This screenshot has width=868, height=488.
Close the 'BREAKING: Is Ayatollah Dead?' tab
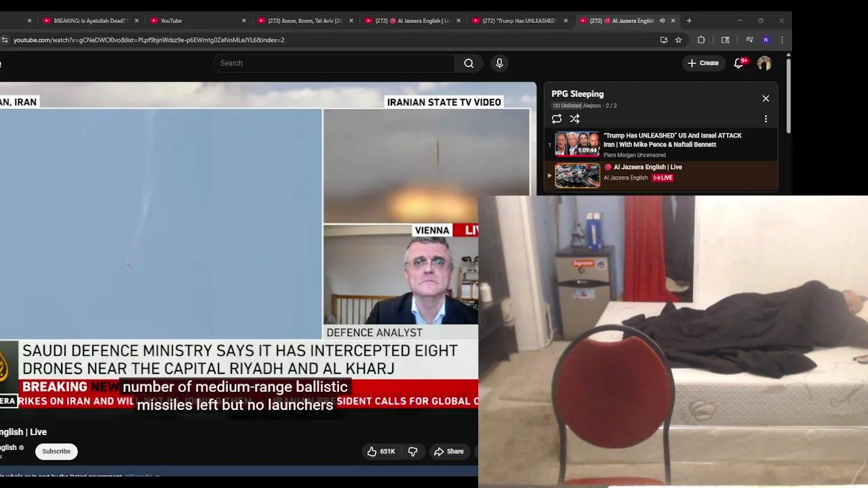point(137,20)
